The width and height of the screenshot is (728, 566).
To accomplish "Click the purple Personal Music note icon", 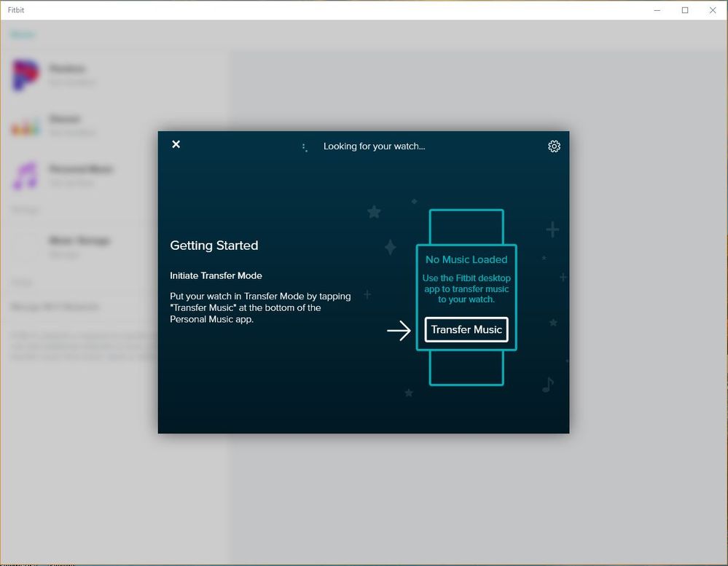I will pos(25,176).
